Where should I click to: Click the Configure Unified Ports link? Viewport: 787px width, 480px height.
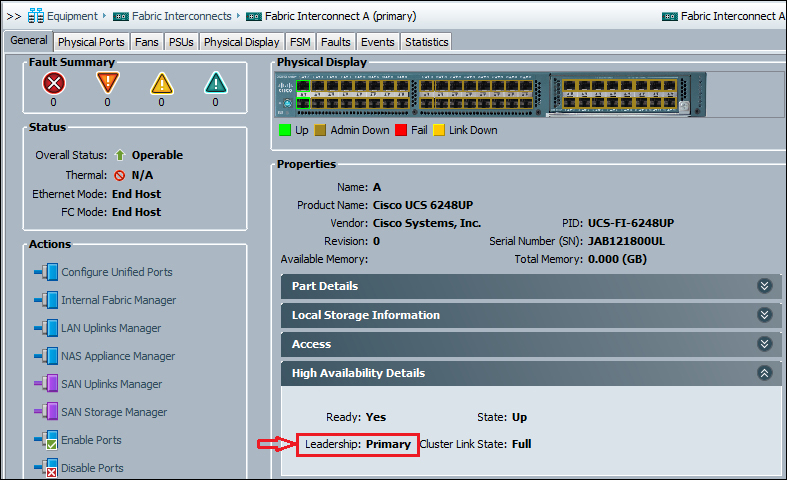(x=117, y=272)
